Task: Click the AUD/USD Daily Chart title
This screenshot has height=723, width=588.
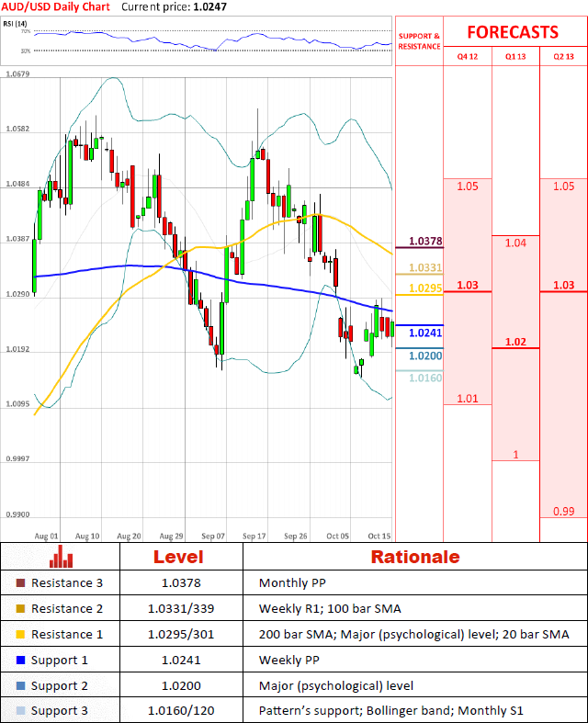Action: tap(55, 6)
